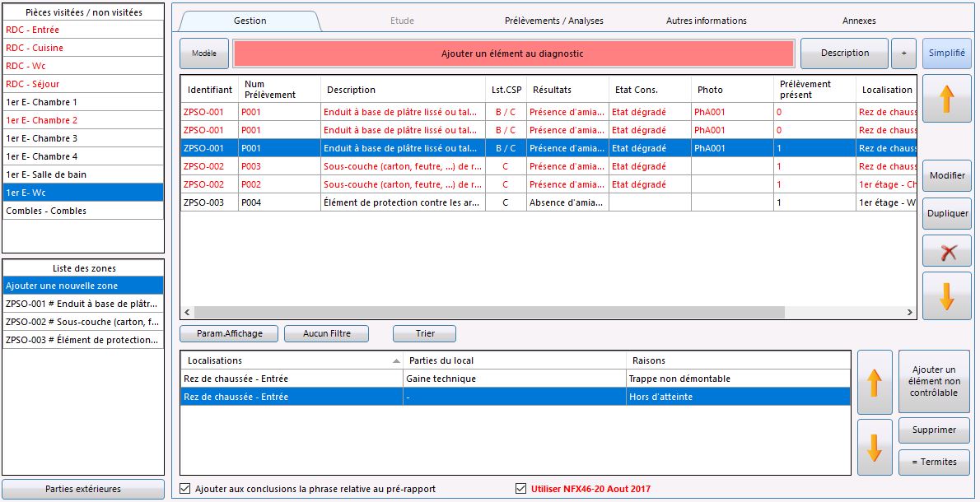
Task: Click the Dupliquer button
Action: pos(947,213)
